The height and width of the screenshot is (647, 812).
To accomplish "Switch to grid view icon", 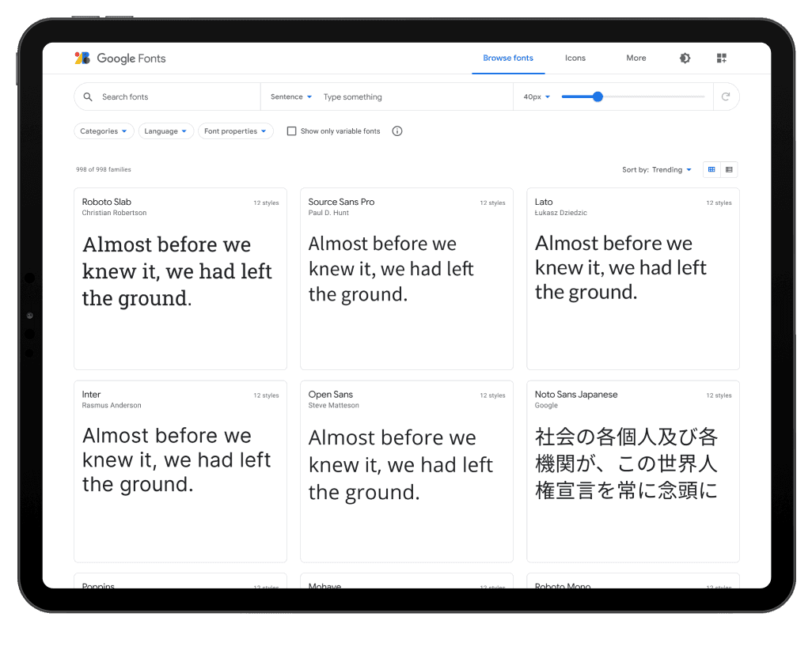I will pos(711,170).
